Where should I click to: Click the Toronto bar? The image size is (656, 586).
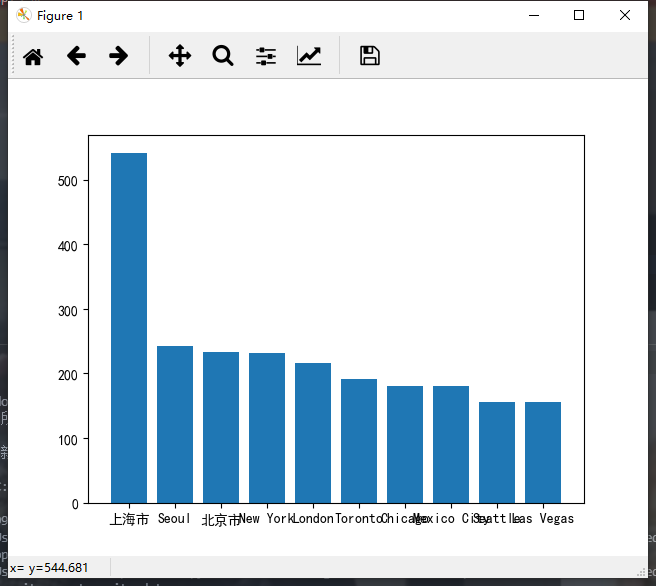pos(359,441)
